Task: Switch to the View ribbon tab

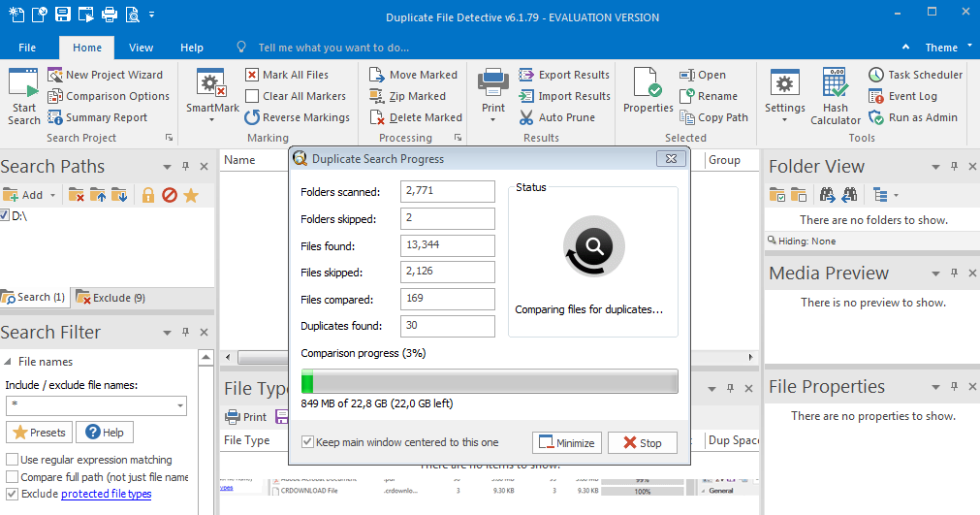Action: [x=141, y=48]
